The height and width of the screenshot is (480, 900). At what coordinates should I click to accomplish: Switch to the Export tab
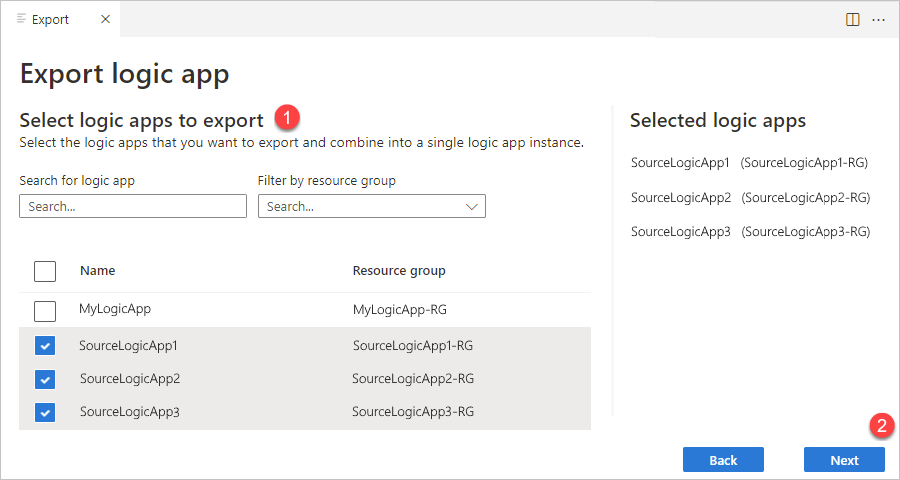[x=50, y=19]
